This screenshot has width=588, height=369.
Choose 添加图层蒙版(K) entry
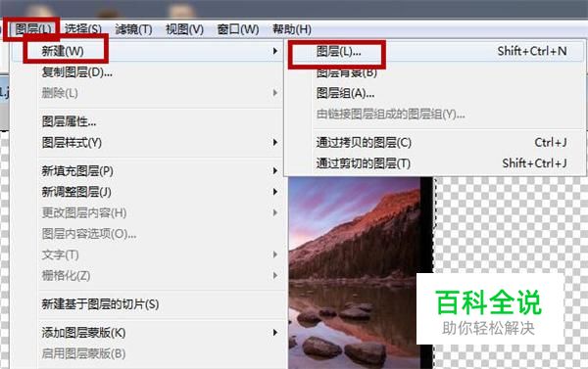[x=83, y=333]
